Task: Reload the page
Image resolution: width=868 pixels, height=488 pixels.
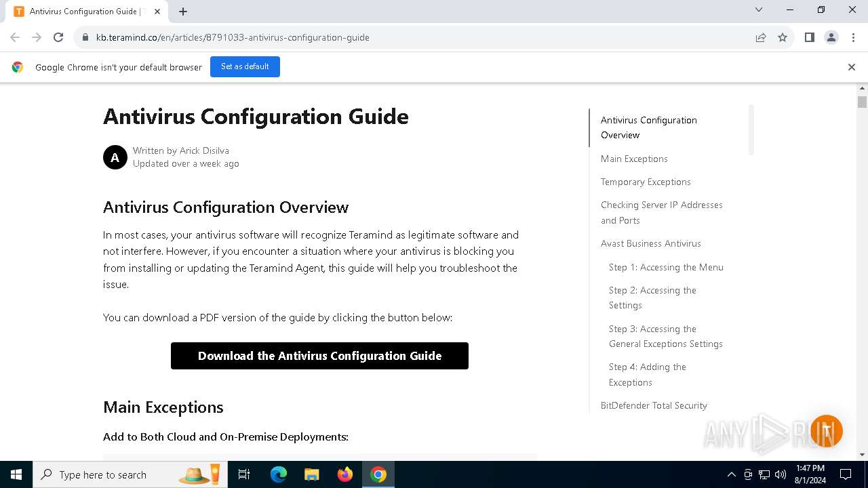Action: pos(58,37)
